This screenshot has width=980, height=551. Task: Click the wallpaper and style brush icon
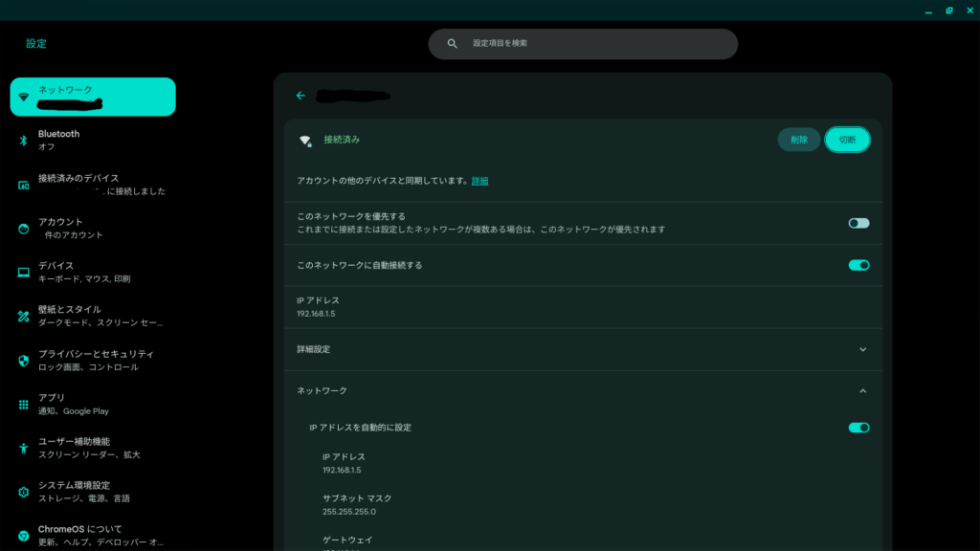tap(24, 316)
